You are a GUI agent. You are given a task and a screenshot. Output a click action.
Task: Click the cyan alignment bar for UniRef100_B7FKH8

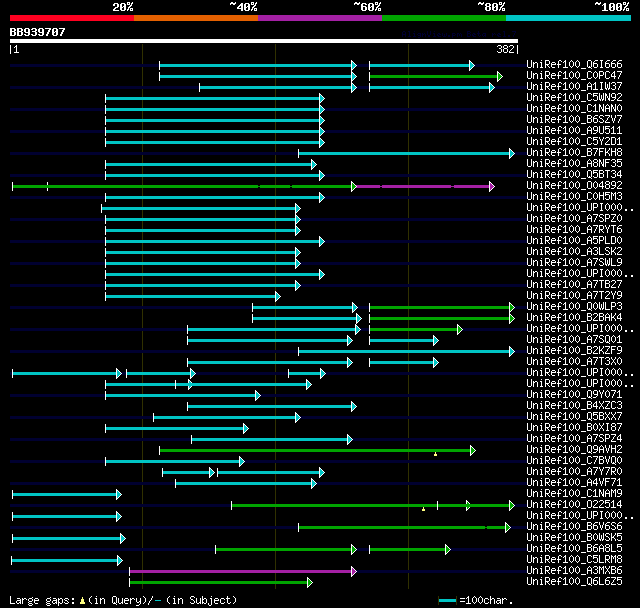point(406,153)
